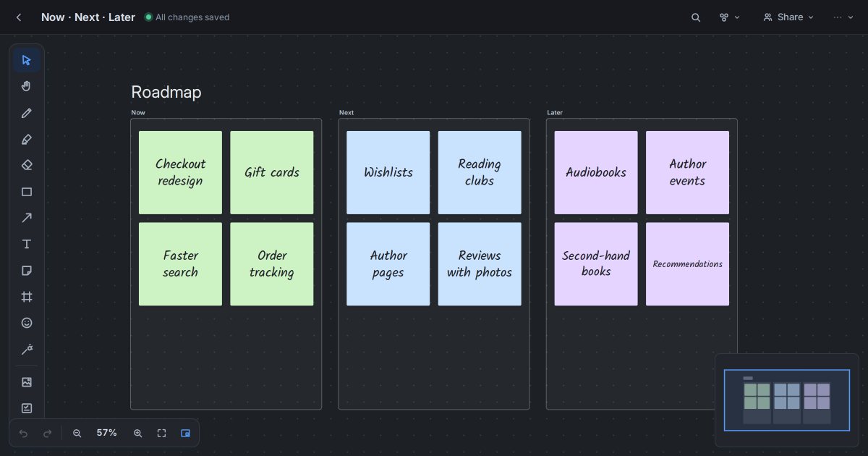Select the Hand pan tool
Viewport: 868px width, 456px height.
(x=27, y=86)
